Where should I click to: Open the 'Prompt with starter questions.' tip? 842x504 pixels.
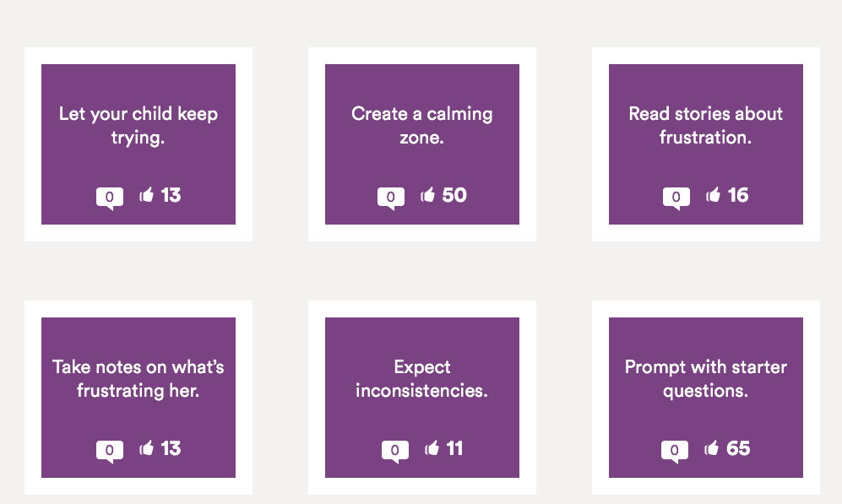pos(705,379)
